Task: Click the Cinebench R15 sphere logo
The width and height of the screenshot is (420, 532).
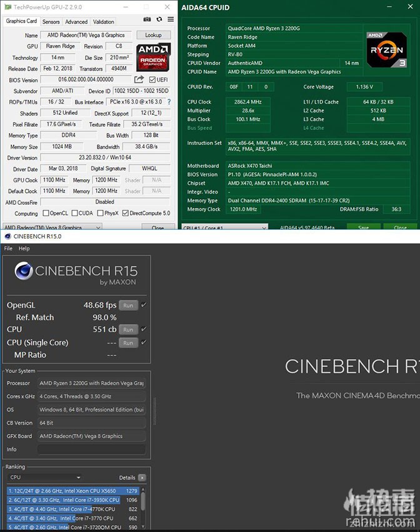Action: [x=23, y=271]
